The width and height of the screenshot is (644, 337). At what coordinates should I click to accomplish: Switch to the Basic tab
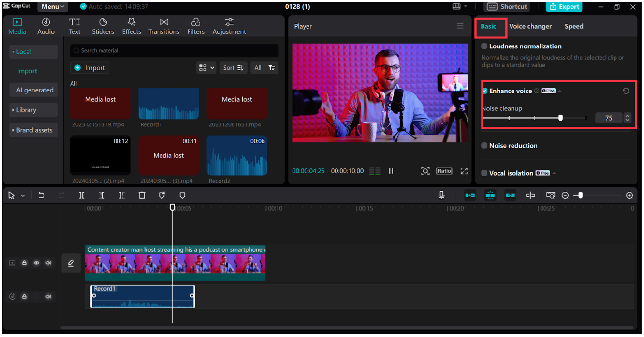[x=488, y=26]
